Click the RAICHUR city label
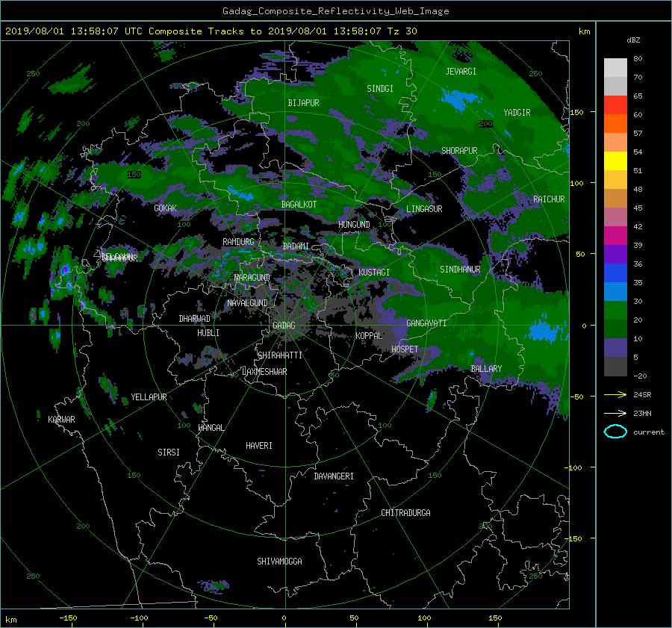 pos(549,199)
